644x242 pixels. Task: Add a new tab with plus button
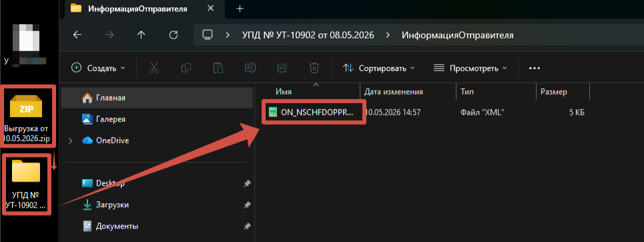tap(240, 9)
